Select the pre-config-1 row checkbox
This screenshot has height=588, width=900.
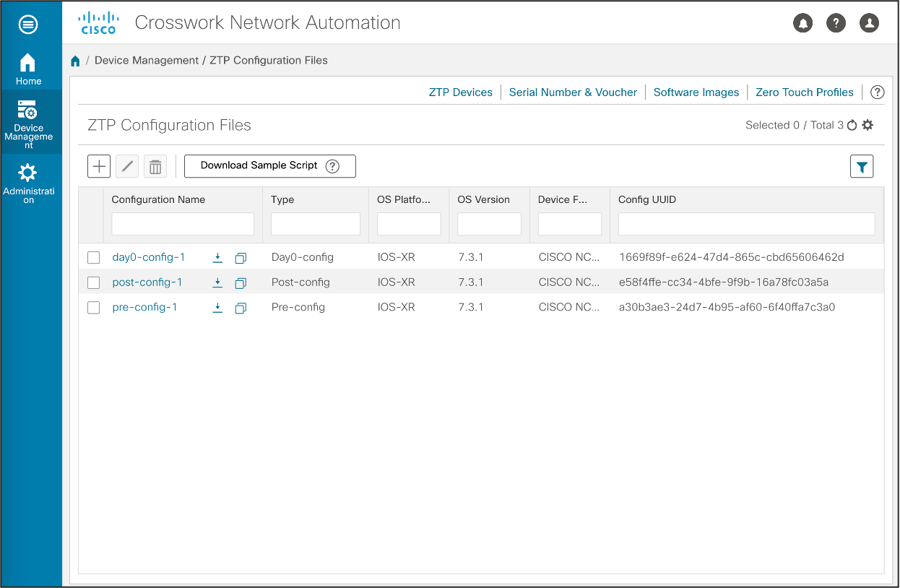point(93,308)
